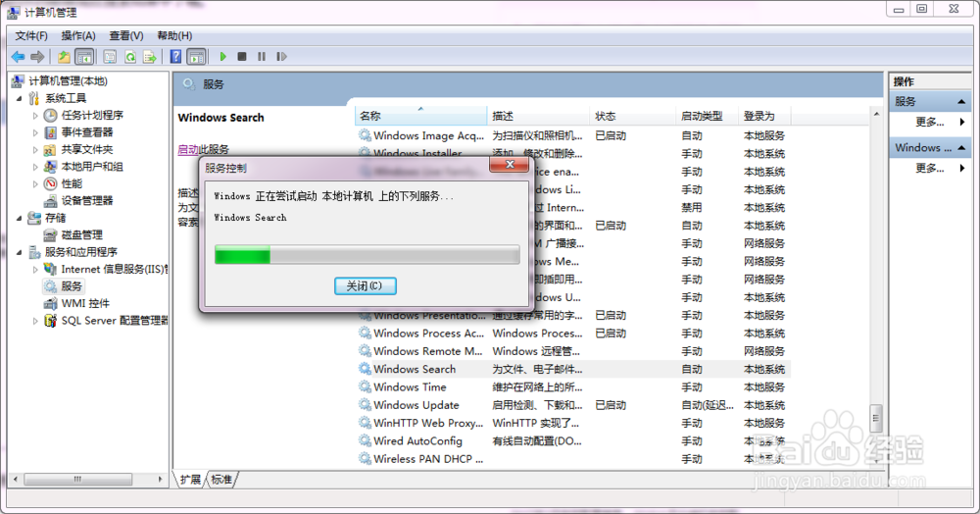Open the 文件(F) menu

[x=31, y=35]
